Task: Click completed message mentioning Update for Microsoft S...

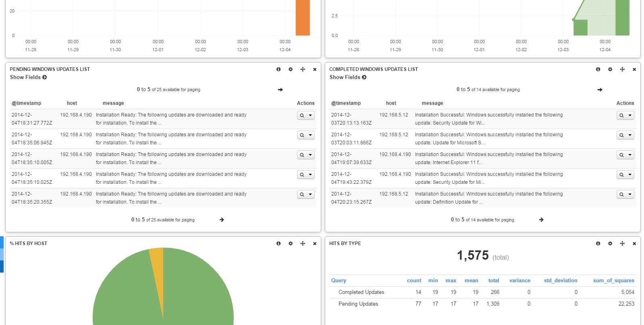Action: click(x=489, y=139)
